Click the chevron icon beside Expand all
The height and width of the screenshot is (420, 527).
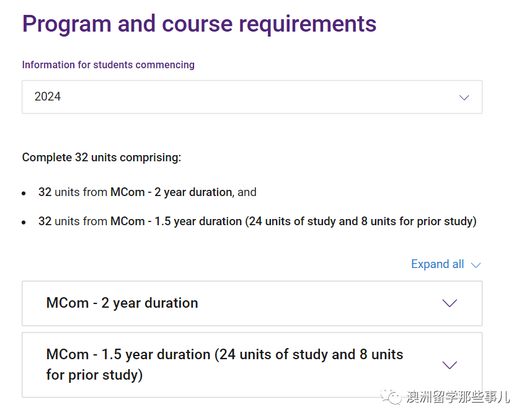point(476,265)
